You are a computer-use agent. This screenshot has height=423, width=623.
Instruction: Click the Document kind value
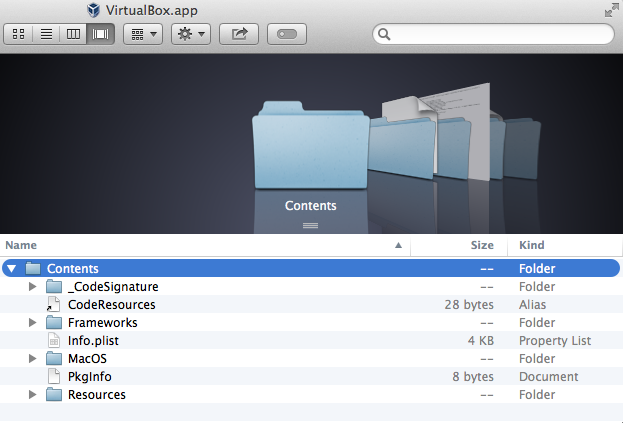[549, 377]
